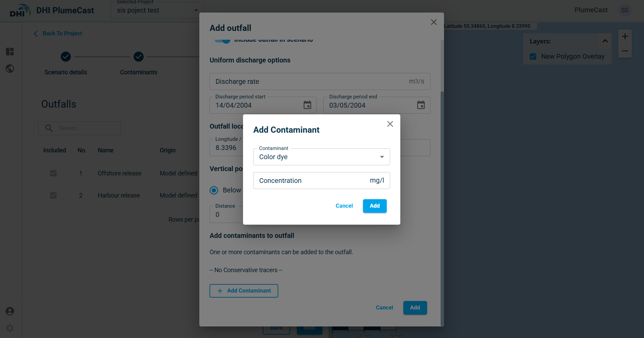
Task: Go to Contaminants step
Action: click(138, 57)
